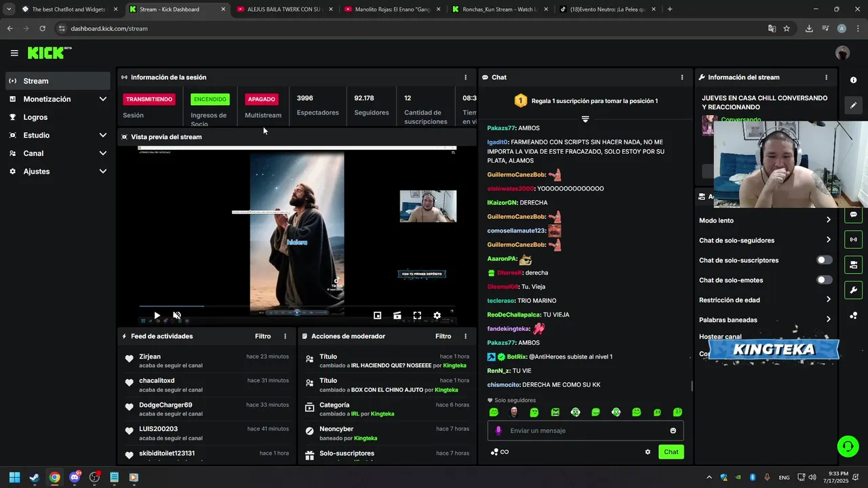Expand Monetización sidebar section
868x488 pixels.
(103, 99)
